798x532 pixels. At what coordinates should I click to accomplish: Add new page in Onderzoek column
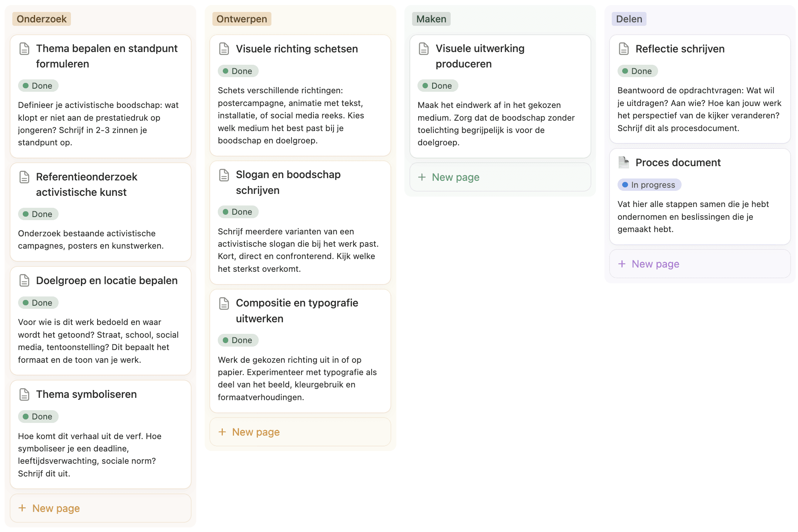coord(56,508)
